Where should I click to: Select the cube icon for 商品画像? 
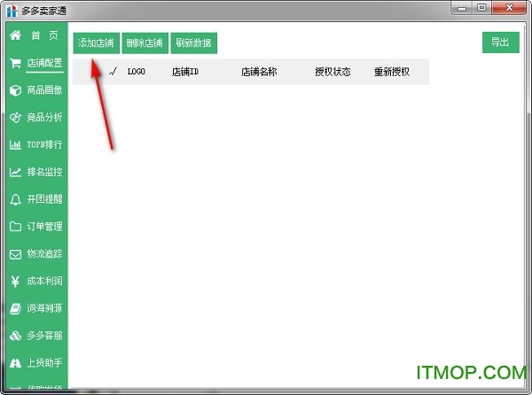(x=15, y=90)
